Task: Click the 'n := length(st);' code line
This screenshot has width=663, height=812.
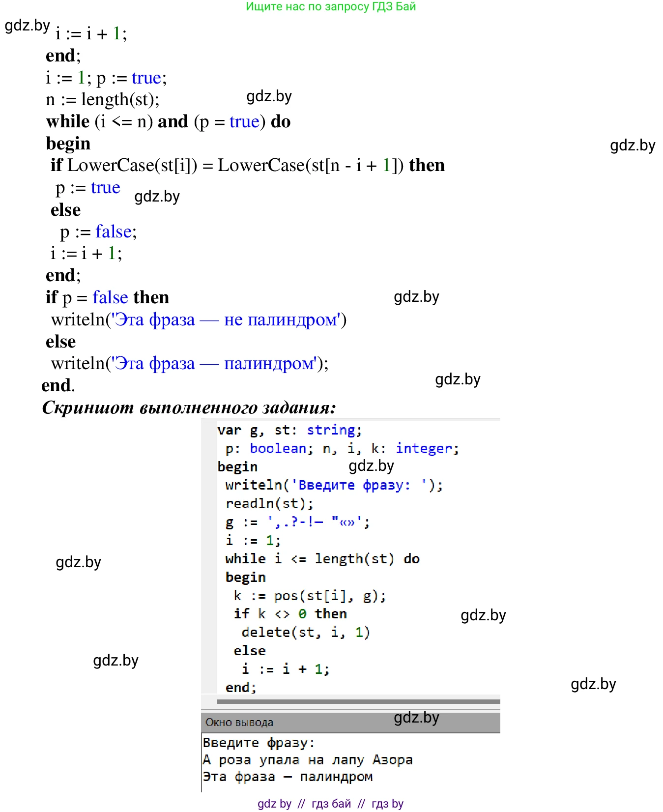Action: (x=102, y=100)
